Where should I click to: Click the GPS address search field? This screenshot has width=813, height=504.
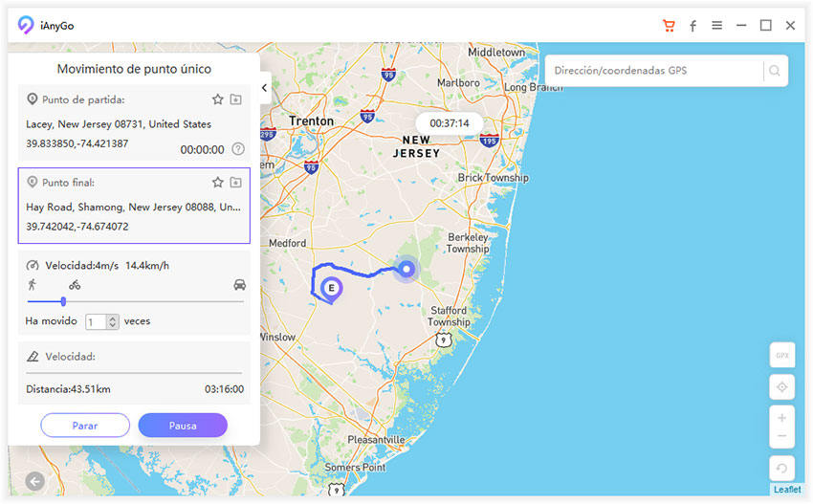(x=656, y=71)
